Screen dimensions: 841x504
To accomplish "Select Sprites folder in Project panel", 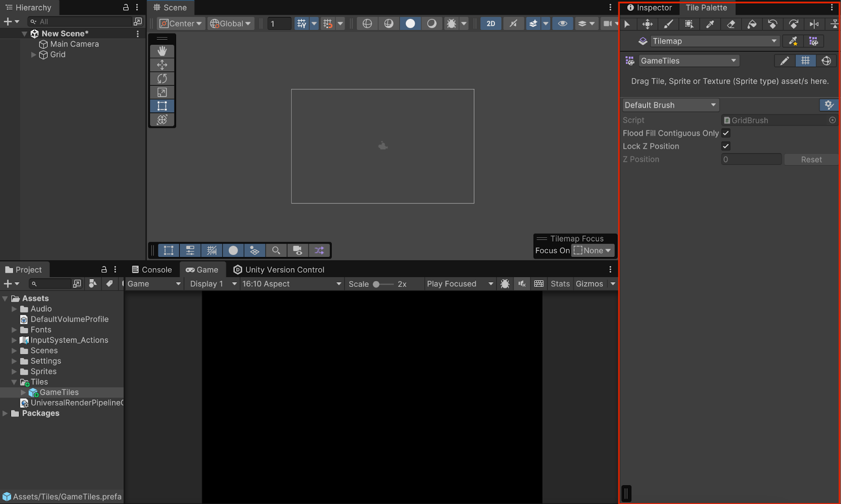I will [x=43, y=372].
